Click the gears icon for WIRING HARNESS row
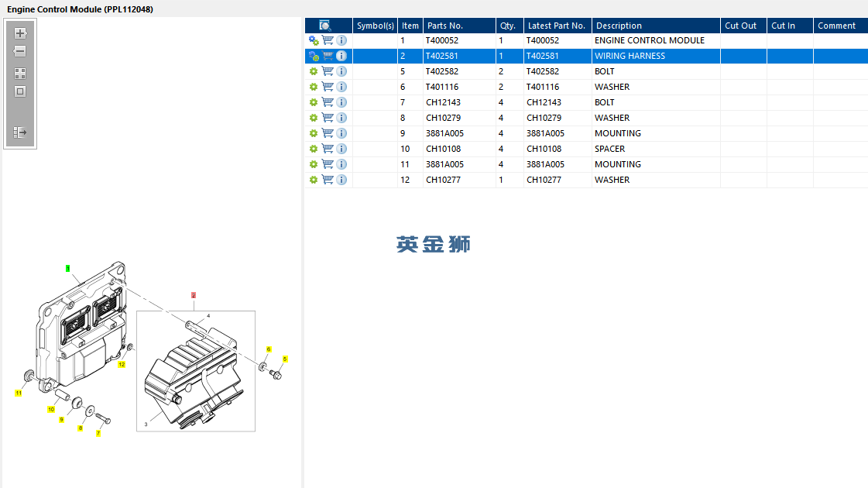The image size is (868, 488). [x=314, y=56]
